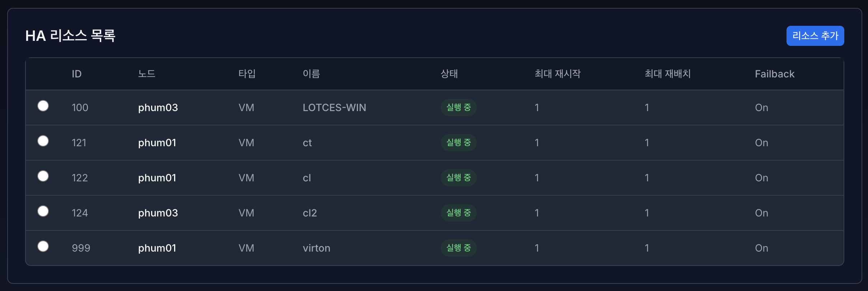
Task: Select the radio button for resource 121
Action: point(43,141)
